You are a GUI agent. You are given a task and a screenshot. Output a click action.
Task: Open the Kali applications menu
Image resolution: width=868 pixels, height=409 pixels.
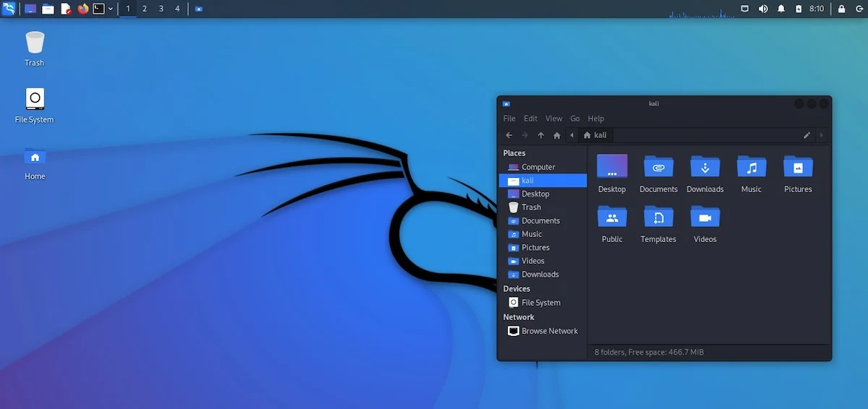pos(9,9)
